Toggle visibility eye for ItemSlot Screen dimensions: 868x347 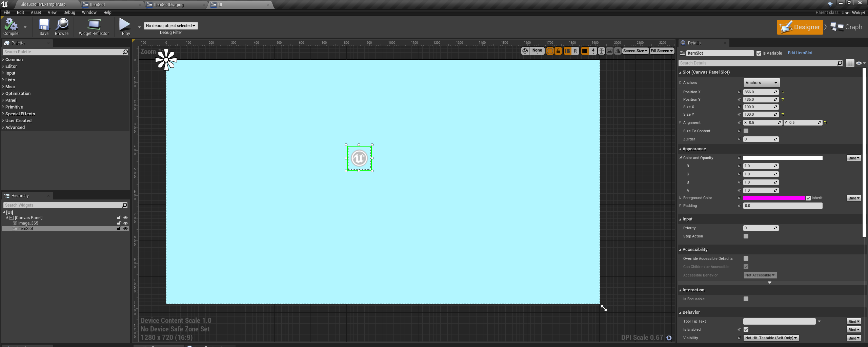point(125,229)
